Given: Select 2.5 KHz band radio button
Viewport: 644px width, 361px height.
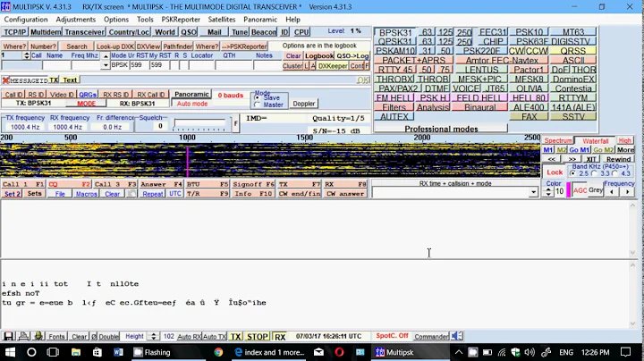Looking at the screenshot, I should [x=572, y=173].
